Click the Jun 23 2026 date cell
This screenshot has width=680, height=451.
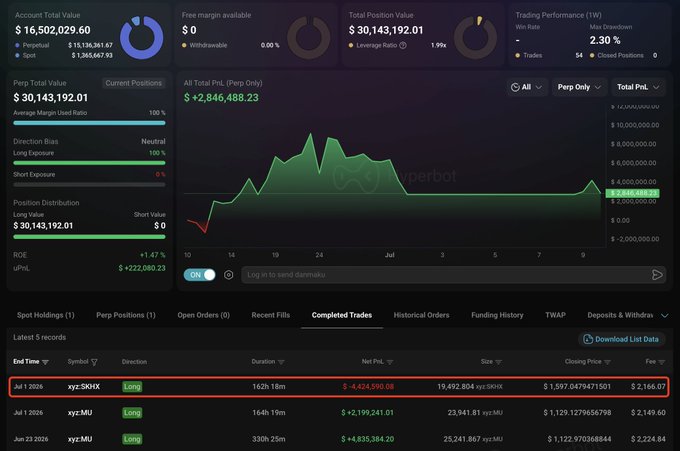tap(31, 439)
